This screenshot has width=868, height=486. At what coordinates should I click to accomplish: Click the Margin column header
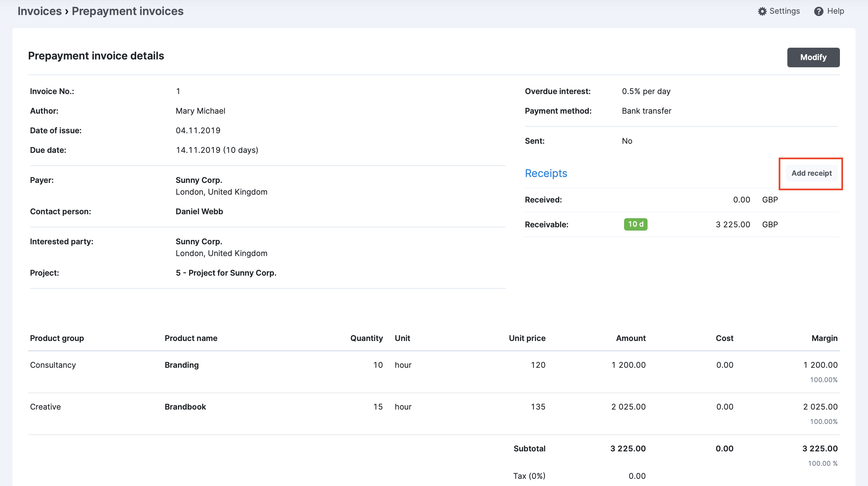pos(825,338)
